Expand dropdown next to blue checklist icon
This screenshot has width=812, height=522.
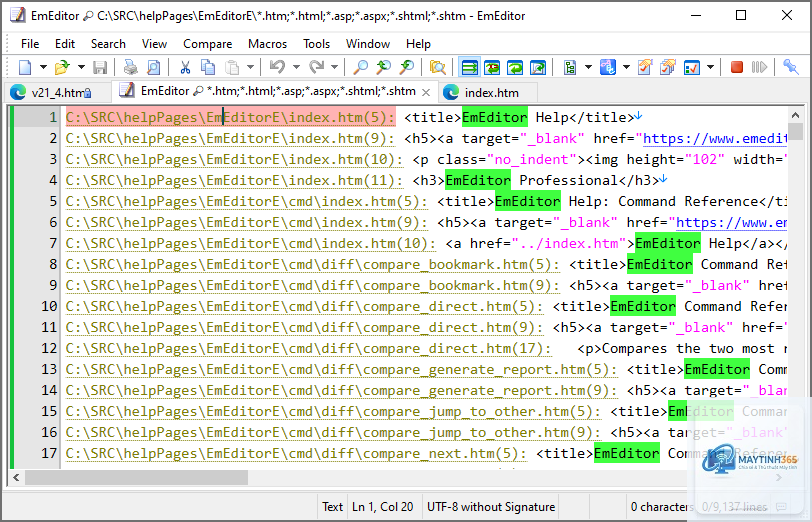(x=710, y=67)
